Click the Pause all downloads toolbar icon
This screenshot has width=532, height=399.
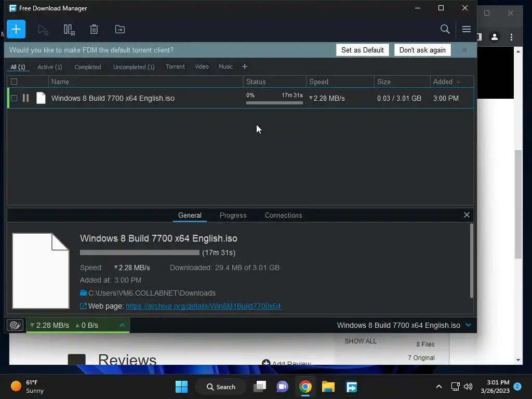[x=69, y=30]
